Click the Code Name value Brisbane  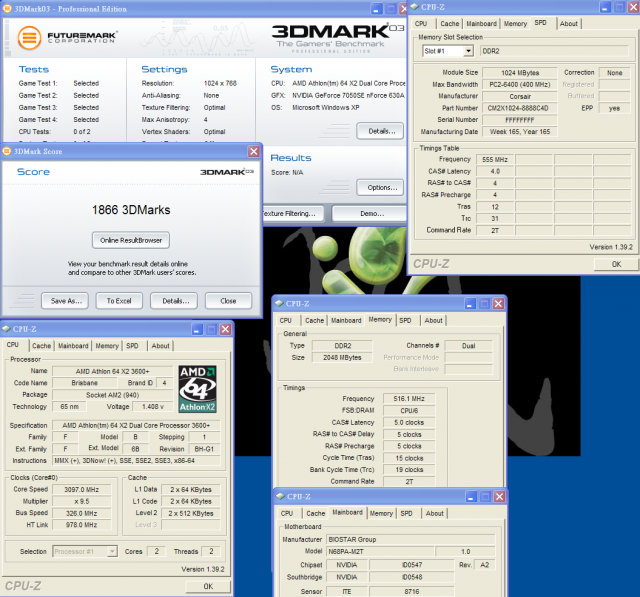pyautogui.click(x=84, y=383)
